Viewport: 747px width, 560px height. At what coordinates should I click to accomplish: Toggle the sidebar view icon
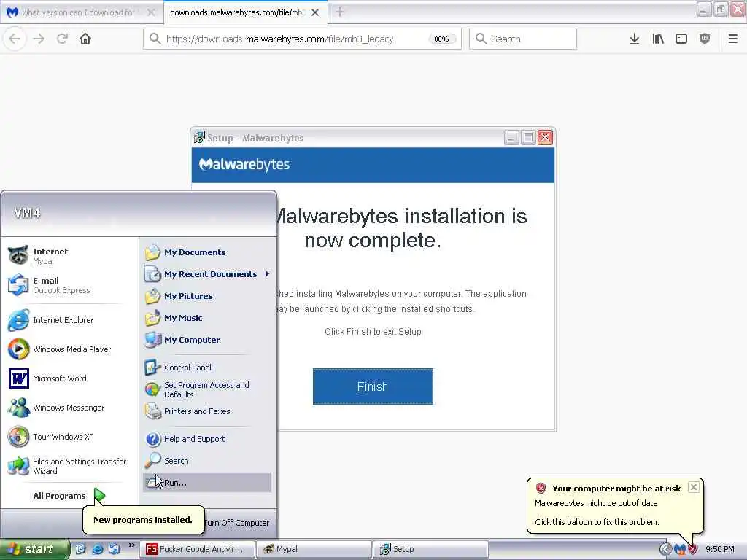click(x=681, y=39)
